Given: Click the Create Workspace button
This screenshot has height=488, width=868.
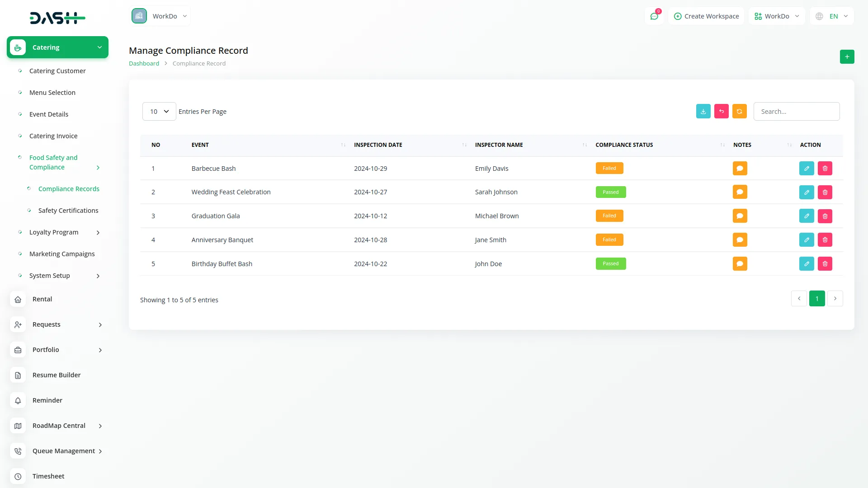Looking at the screenshot, I should click(x=706, y=16).
